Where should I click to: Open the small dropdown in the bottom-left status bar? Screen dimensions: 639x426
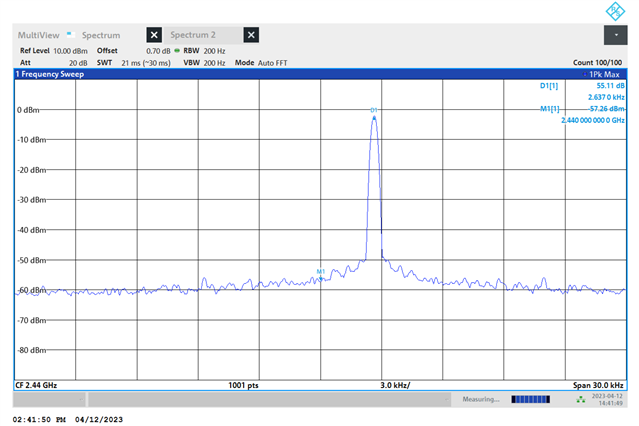click(50, 400)
